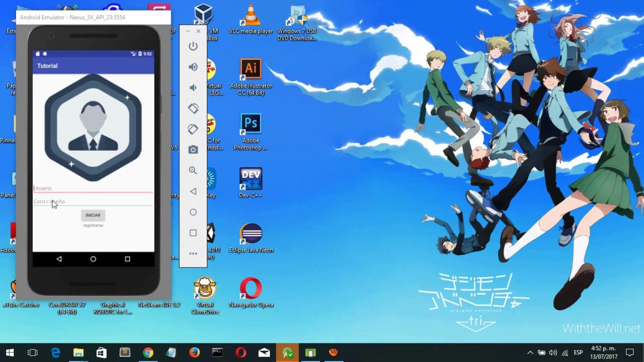644x362 pixels.
Task: Click the emulator sidebar Back triangle
Action: tap(193, 192)
